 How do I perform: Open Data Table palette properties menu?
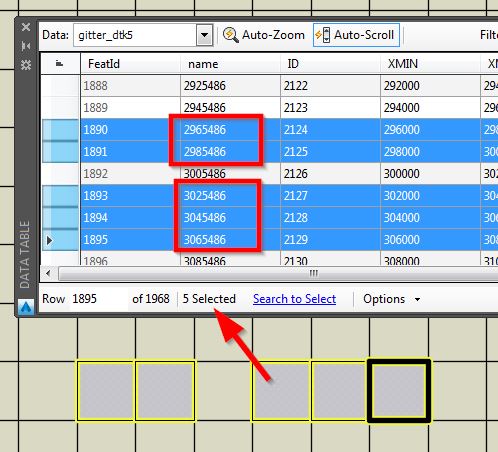(x=26, y=64)
